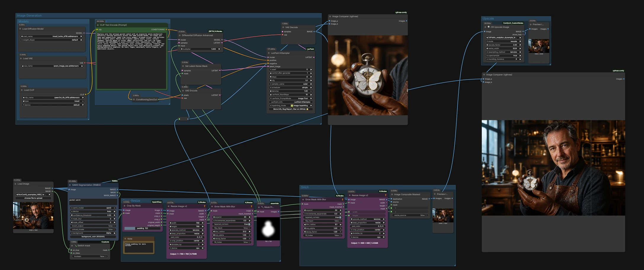The width and height of the screenshot is (644, 270).
Task: Click the padding 152 slider in Crop By Mask
Action: click(x=142, y=228)
